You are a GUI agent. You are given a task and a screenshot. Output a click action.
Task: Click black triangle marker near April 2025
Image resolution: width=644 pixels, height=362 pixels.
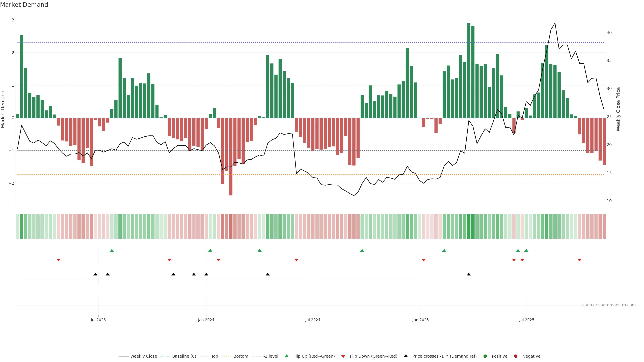(x=469, y=274)
